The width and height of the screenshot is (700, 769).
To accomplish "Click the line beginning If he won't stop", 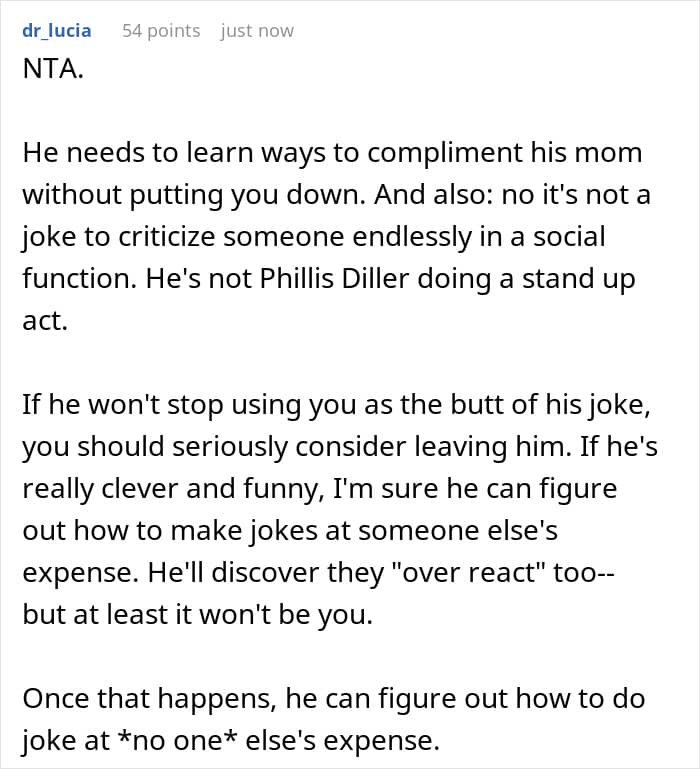I will click(x=337, y=405).
